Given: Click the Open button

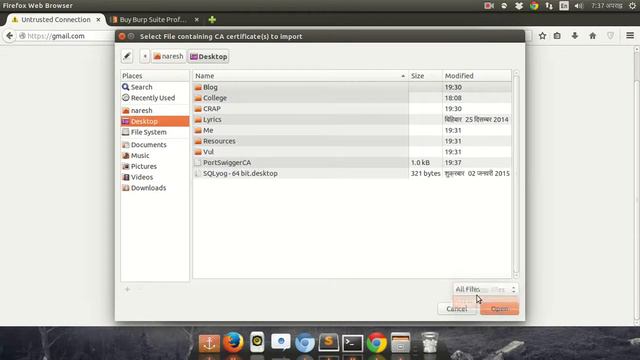Looking at the screenshot, I should point(500,309).
